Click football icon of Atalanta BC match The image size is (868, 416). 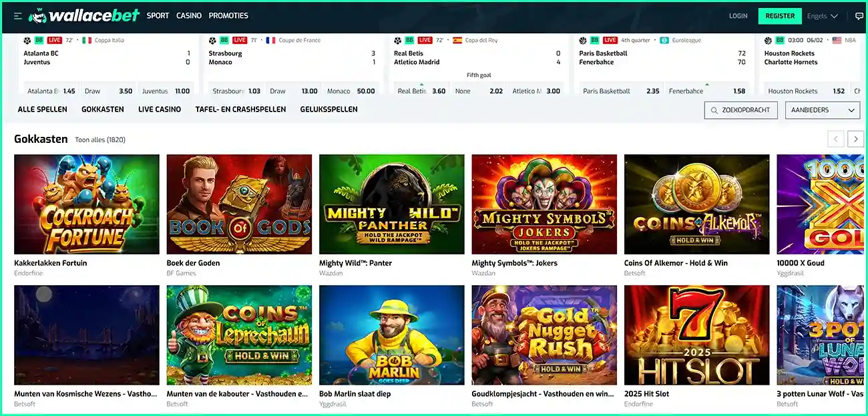point(27,40)
